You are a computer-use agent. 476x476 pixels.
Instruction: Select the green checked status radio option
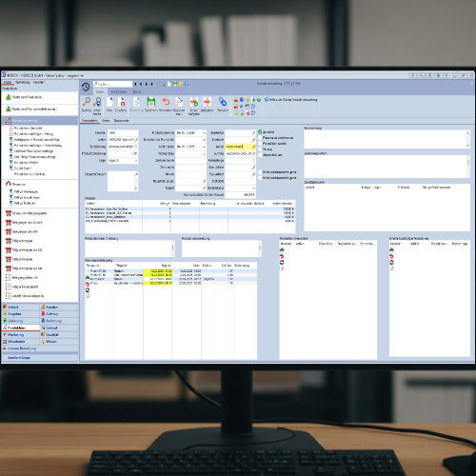[x=260, y=131]
